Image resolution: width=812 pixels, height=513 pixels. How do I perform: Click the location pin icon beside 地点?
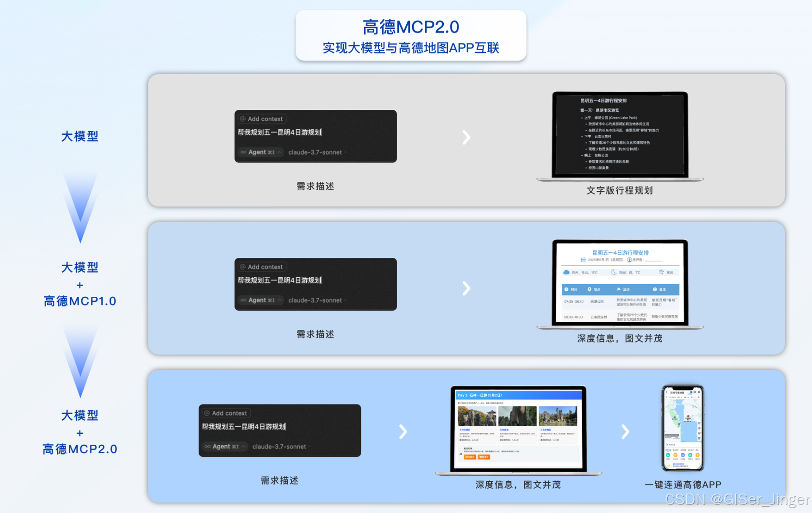pyautogui.click(x=589, y=290)
